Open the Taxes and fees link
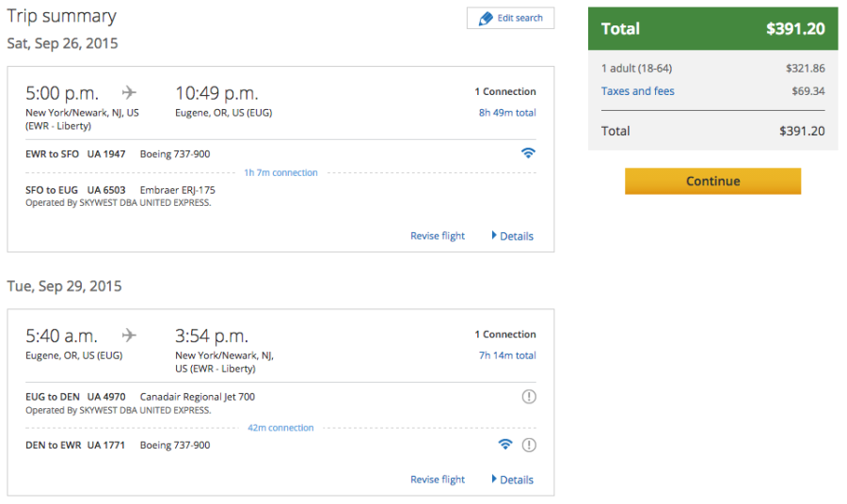This screenshot has height=504, width=847. (638, 91)
